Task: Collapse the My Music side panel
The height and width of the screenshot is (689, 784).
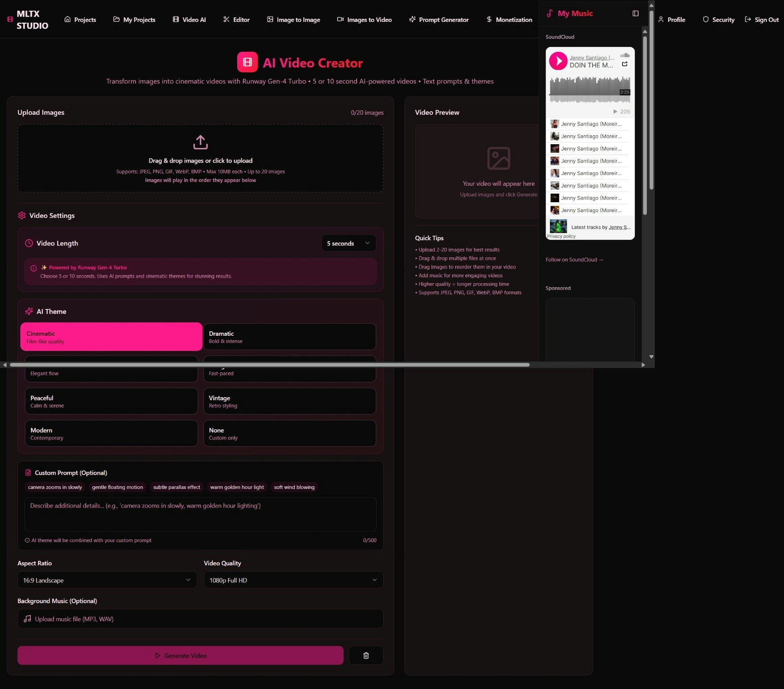Action: (x=635, y=13)
